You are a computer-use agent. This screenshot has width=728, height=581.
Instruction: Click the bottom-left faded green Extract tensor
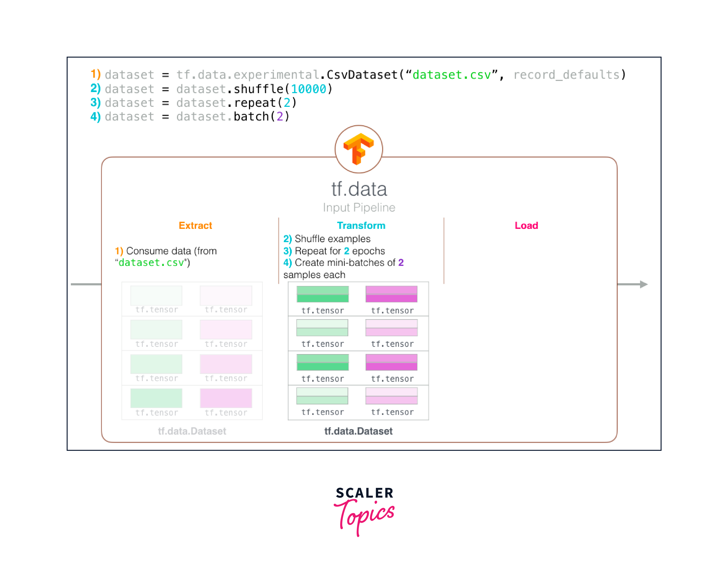(156, 398)
